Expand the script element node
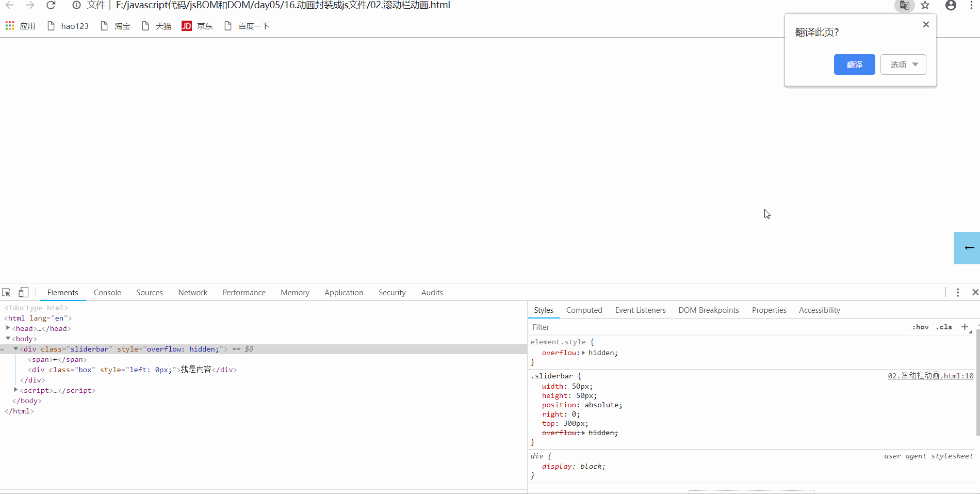 (15, 390)
